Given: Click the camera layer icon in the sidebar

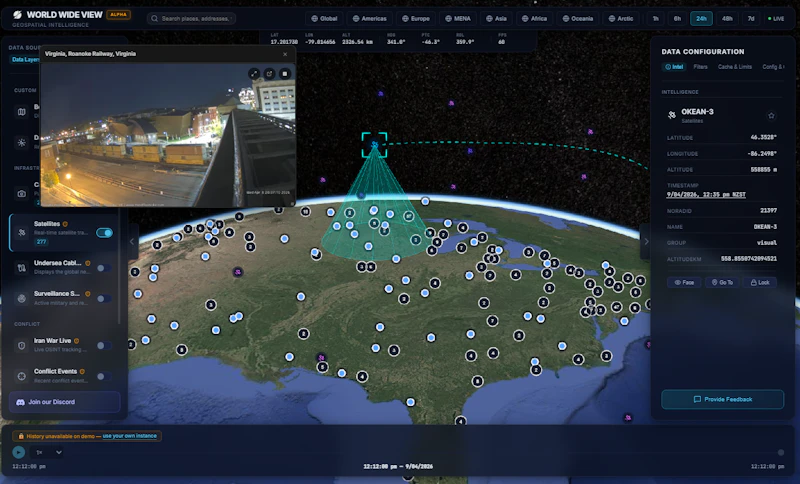Looking at the screenshot, I should 21,194.
